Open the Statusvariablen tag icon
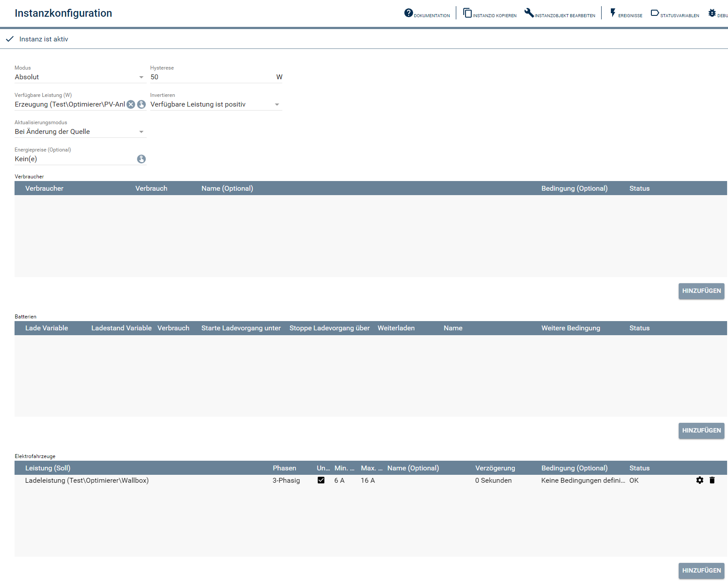The image size is (728, 588). coord(655,13)
